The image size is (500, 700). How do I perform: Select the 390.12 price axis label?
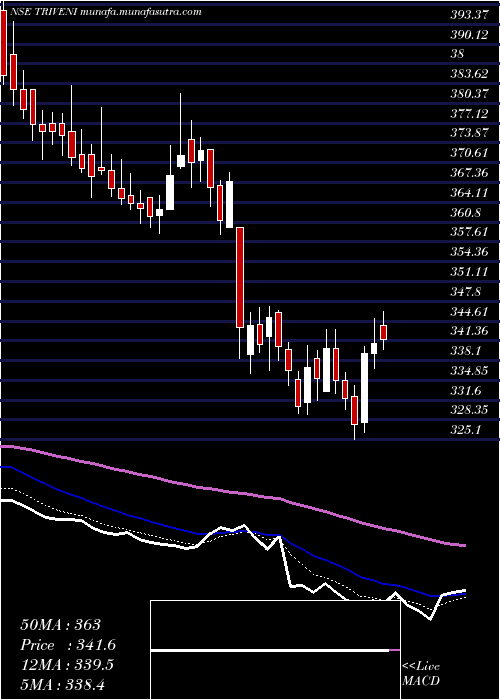click(471, 34)
